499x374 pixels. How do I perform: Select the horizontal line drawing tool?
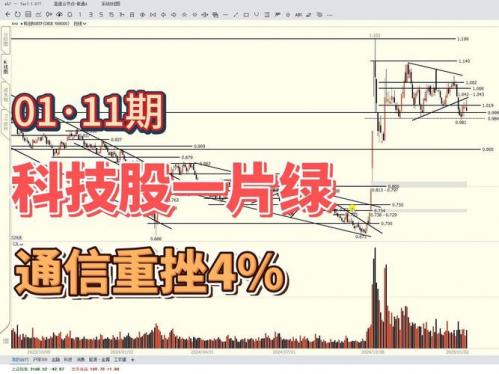(x=225, y=14)
